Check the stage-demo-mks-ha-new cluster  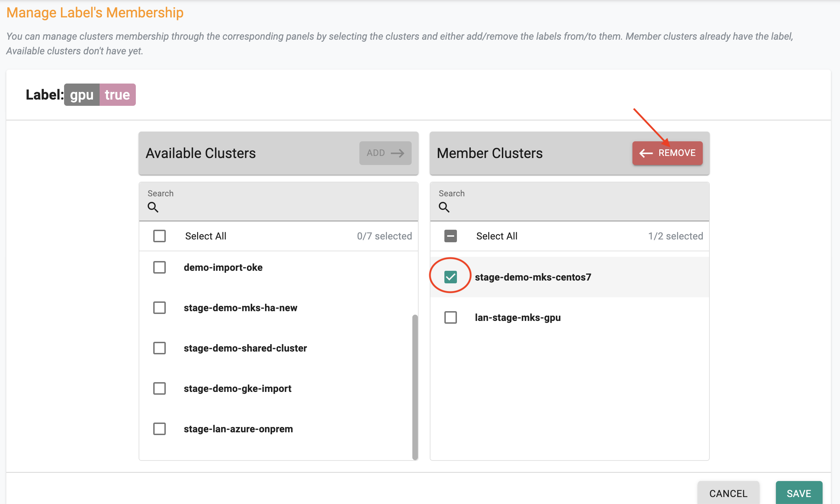coord(160,308)
